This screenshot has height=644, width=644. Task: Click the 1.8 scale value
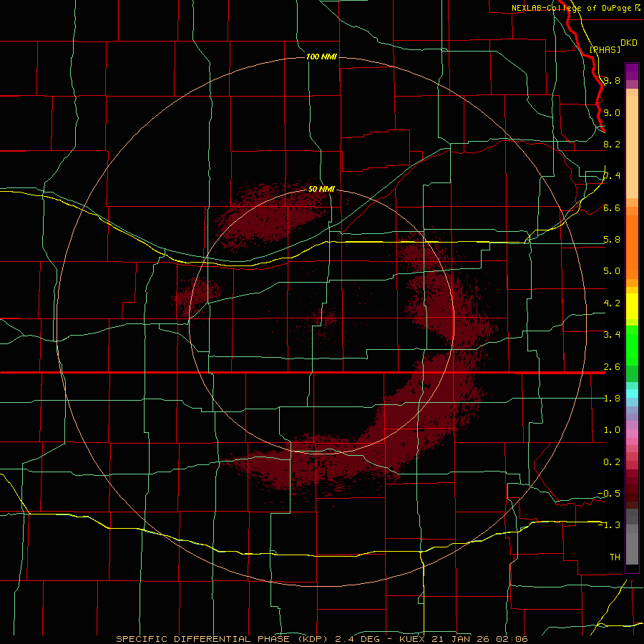pos(612,399)
